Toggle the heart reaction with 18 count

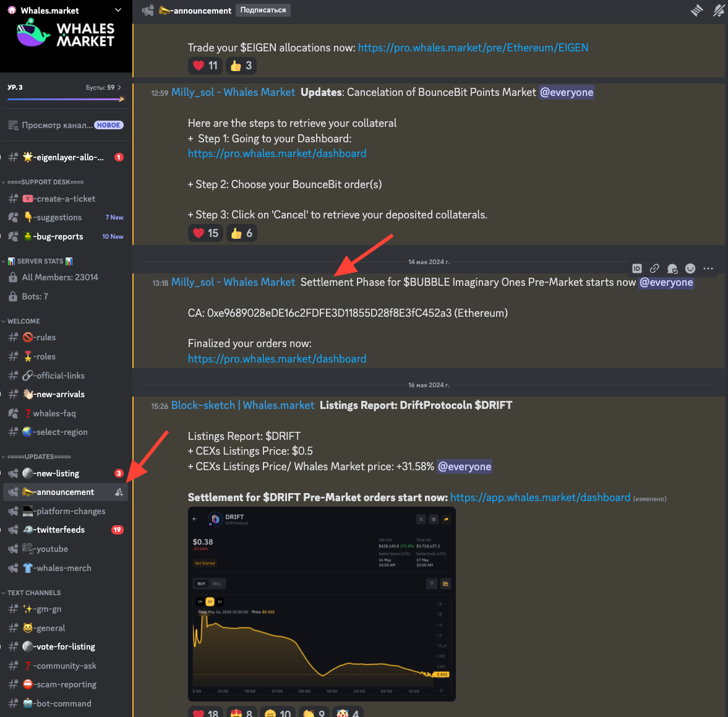point(206,712)
